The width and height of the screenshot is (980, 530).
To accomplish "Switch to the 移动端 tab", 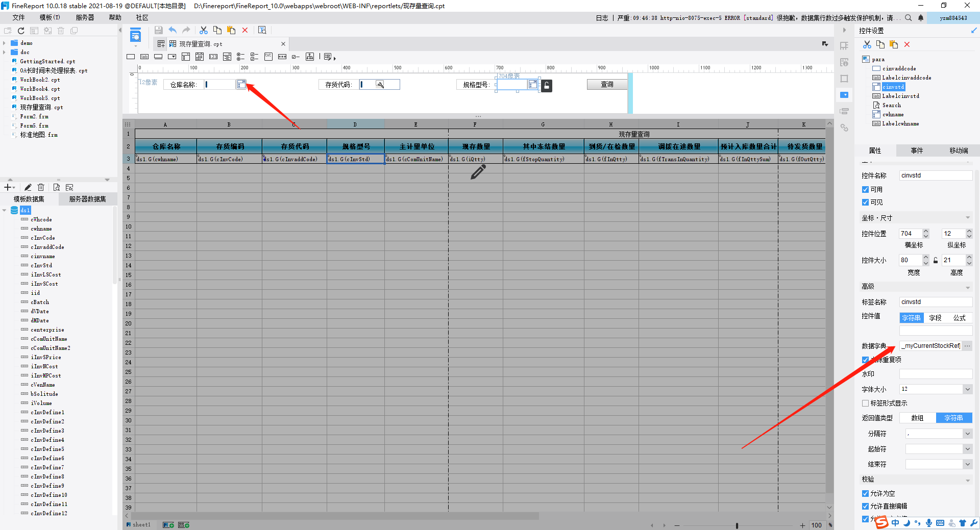I will click(959, 150).
